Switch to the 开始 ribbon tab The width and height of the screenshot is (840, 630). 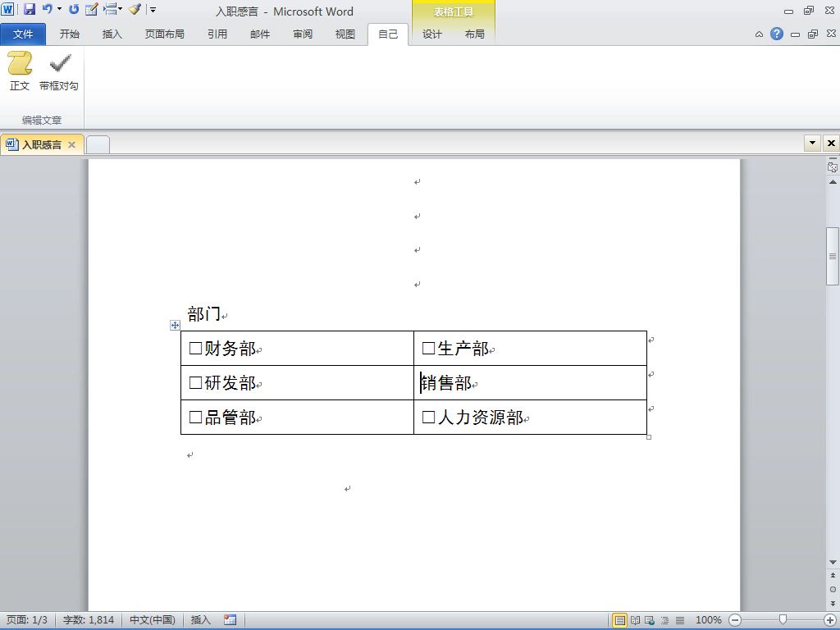coord(69,34)
